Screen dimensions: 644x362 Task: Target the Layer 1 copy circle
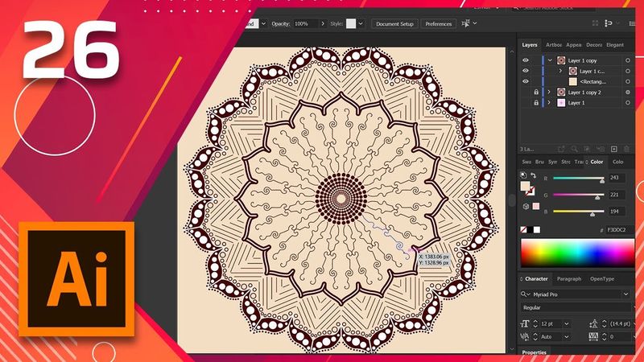pos(628,60)
